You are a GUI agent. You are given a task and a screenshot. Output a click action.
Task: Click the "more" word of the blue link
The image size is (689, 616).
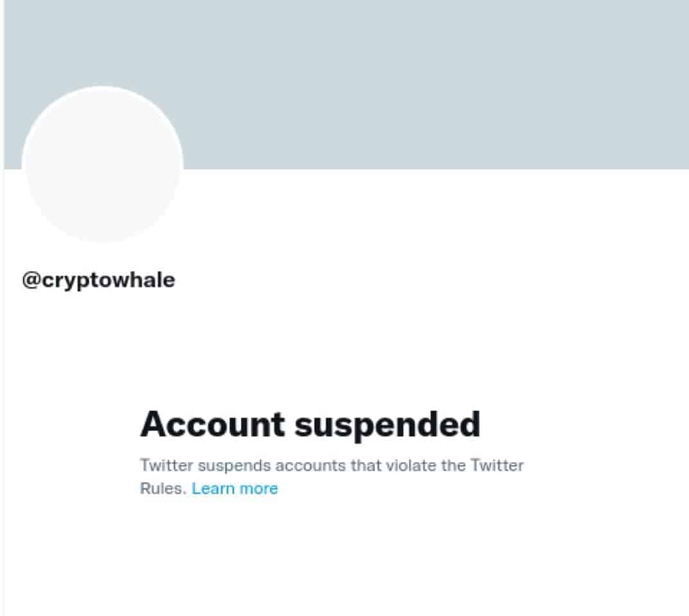[x=259, y=489]
